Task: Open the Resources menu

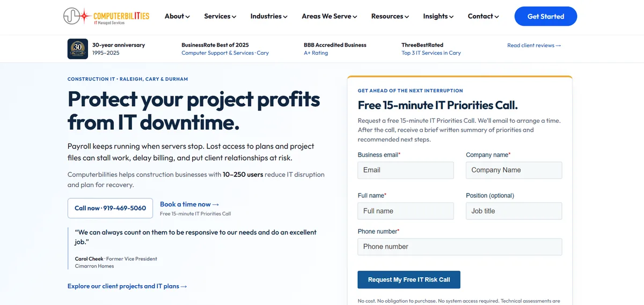Action: [x=390, y=17]
